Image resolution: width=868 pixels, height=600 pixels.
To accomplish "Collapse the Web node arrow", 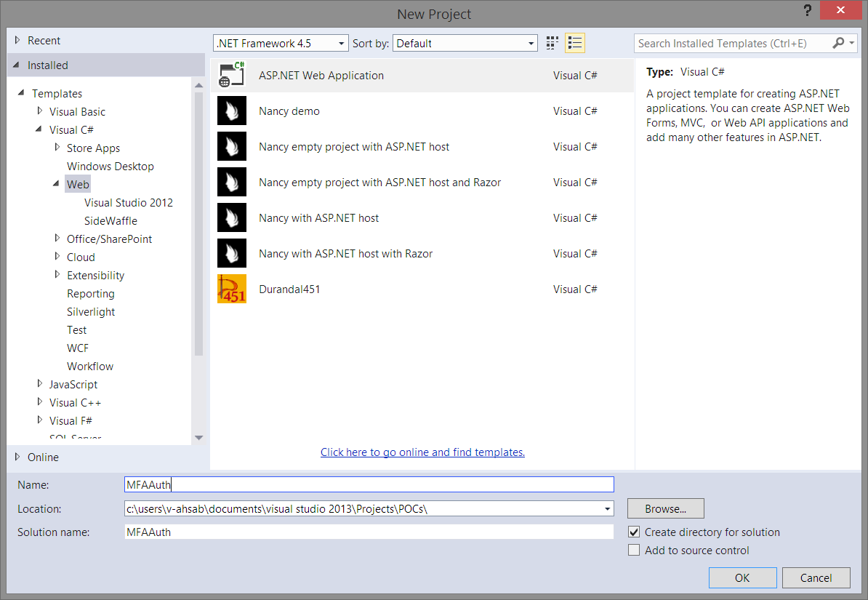I will pos(57,183).
